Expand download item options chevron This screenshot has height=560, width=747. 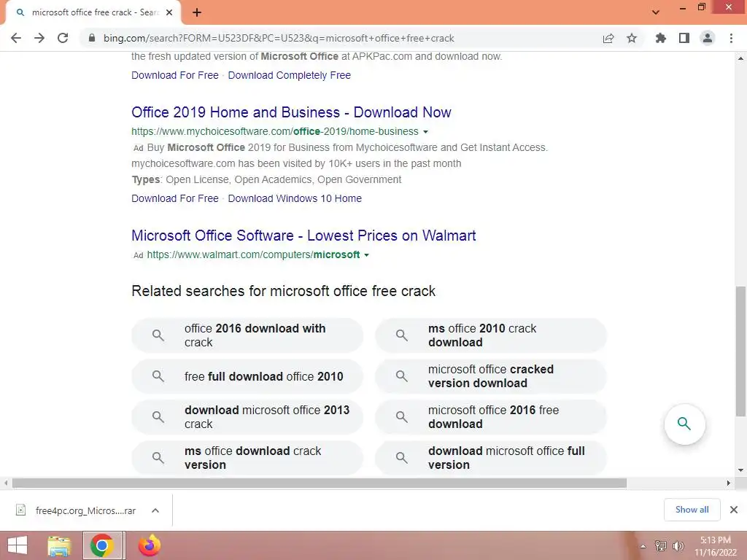coord(155,510)
